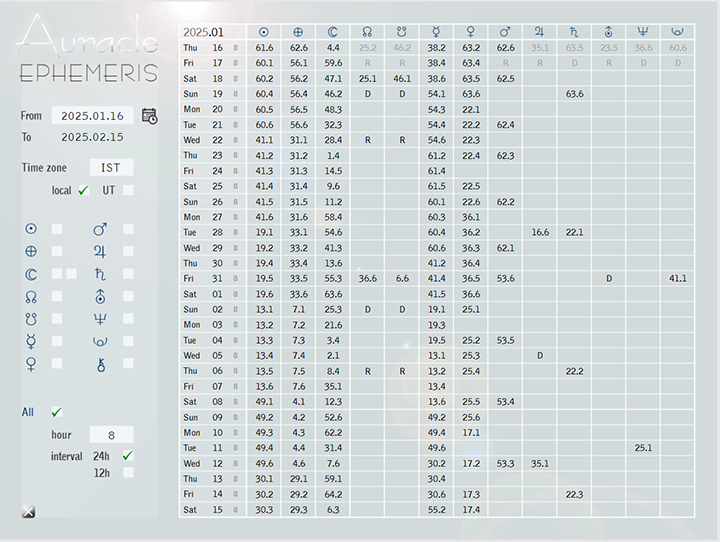
Task: Click the Saturn symbol in left panel
Action: [100, 274]
